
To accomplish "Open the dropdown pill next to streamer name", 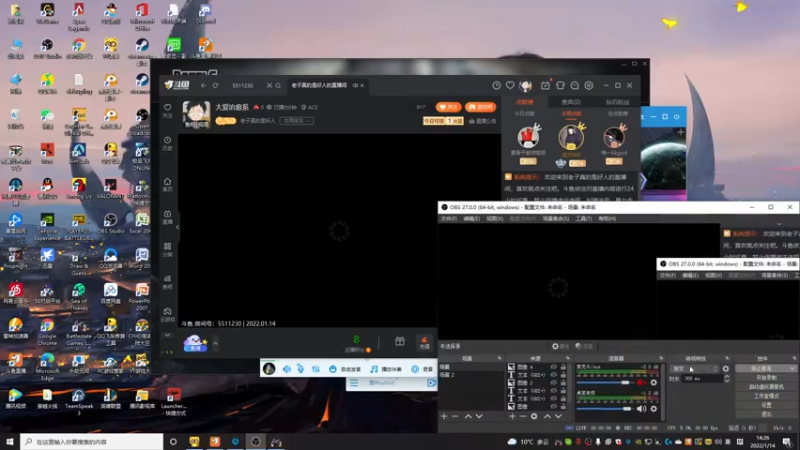I will (297, 121).
